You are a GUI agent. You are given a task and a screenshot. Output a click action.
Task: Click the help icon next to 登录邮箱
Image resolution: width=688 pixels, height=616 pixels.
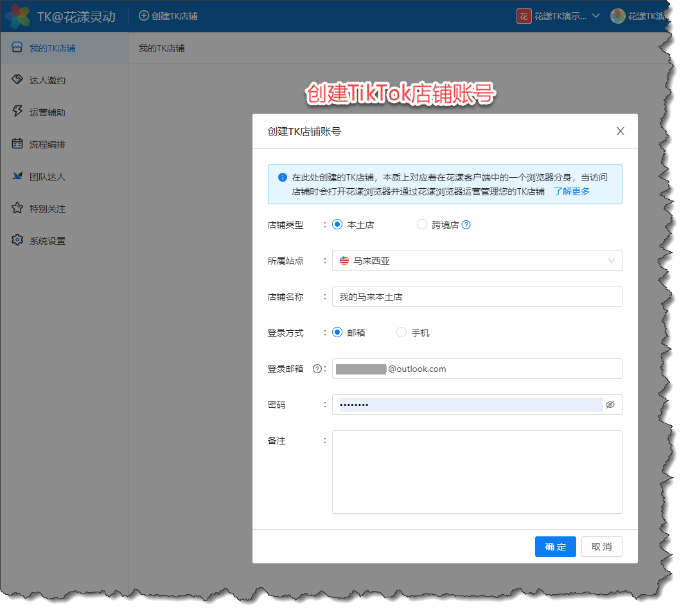(x=317, y=369)
